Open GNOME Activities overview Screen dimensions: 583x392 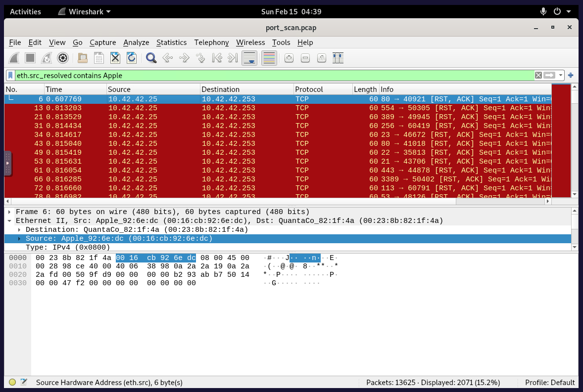point(26,11)
